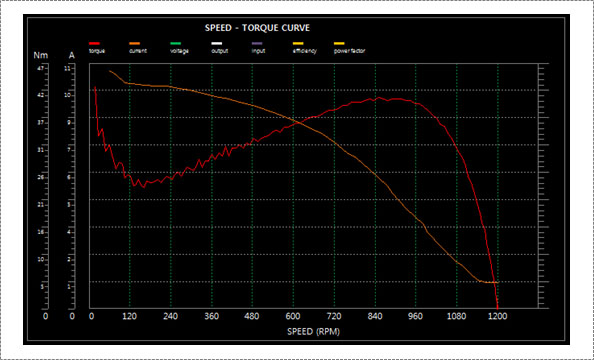
Task: Click the 120 tick on speed axis
Action: coord(130,316)
